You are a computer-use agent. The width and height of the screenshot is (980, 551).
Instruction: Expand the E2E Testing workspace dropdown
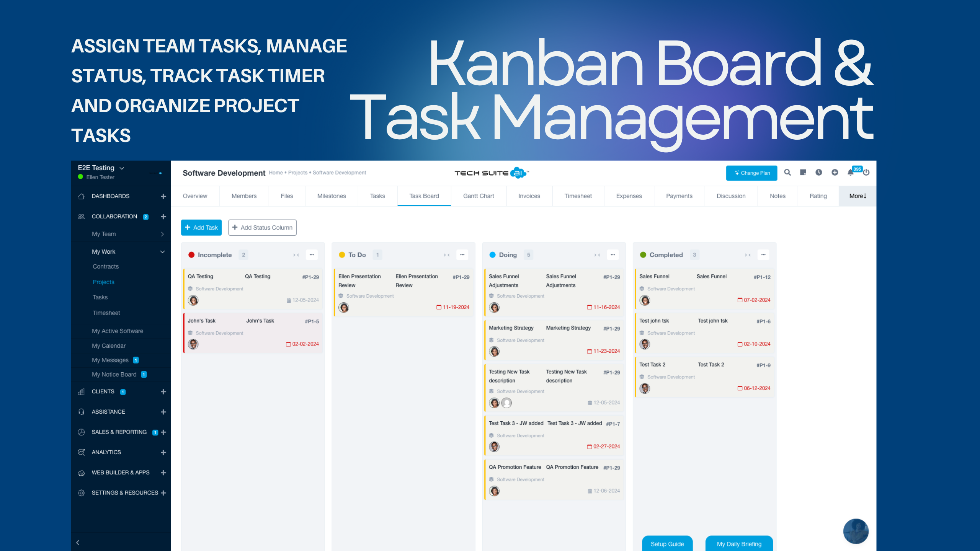(122, 168)
